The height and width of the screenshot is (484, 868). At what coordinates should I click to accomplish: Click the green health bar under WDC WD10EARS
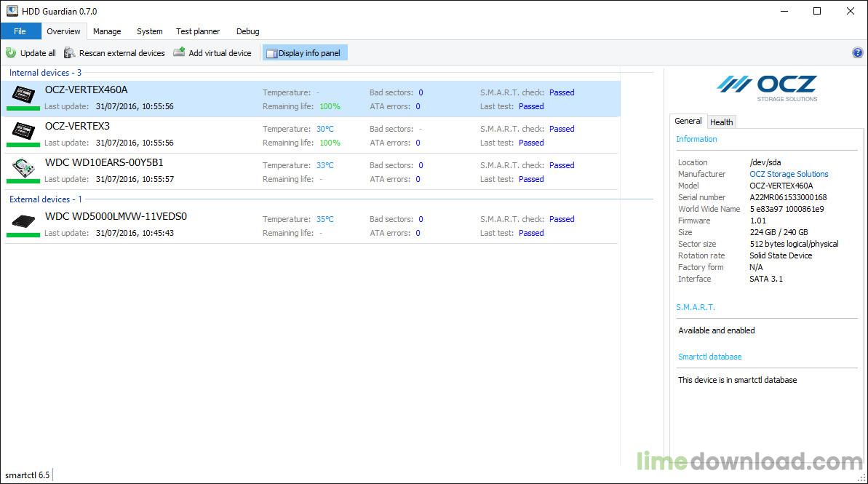pos(23,181)
